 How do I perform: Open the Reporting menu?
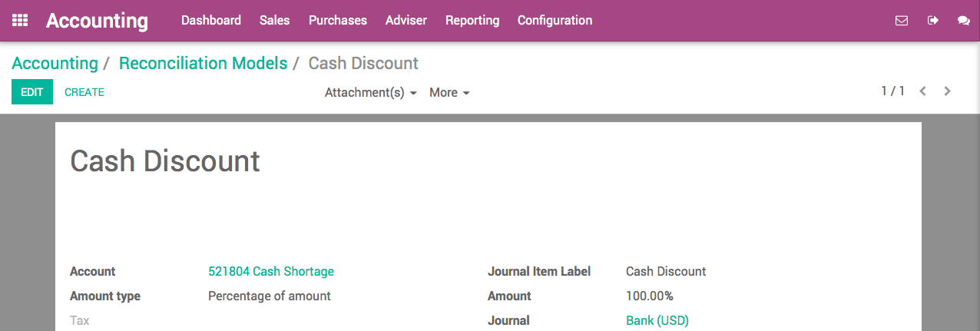pyautogui.click(x=472, y=21)
